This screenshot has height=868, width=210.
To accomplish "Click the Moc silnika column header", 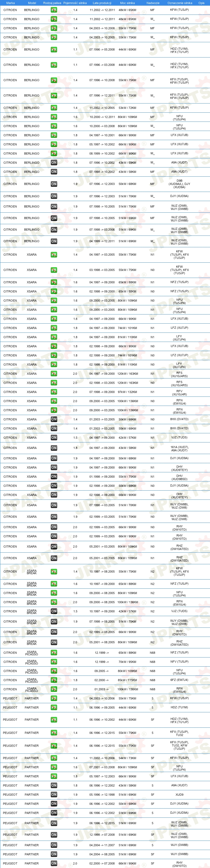I will tap(128, 3).
